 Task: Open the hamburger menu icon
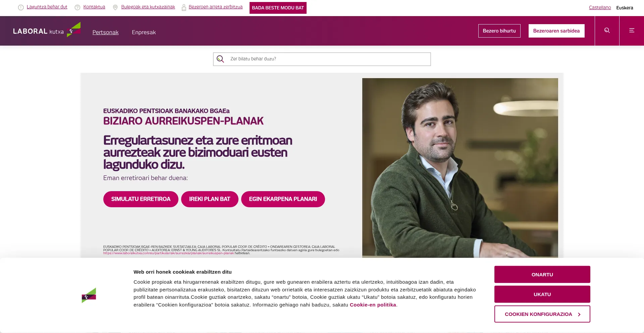(x=632, y=31)
